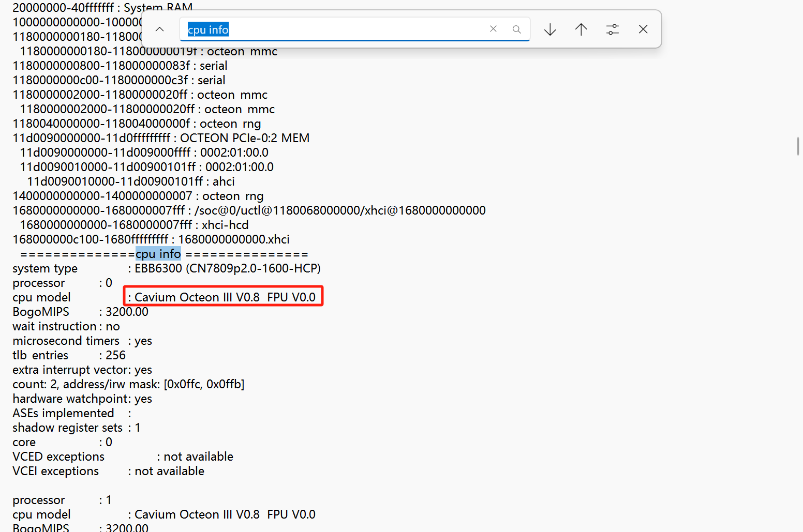
Task: Click the "wait instruction : no" line
Action: tap(66, 326)
